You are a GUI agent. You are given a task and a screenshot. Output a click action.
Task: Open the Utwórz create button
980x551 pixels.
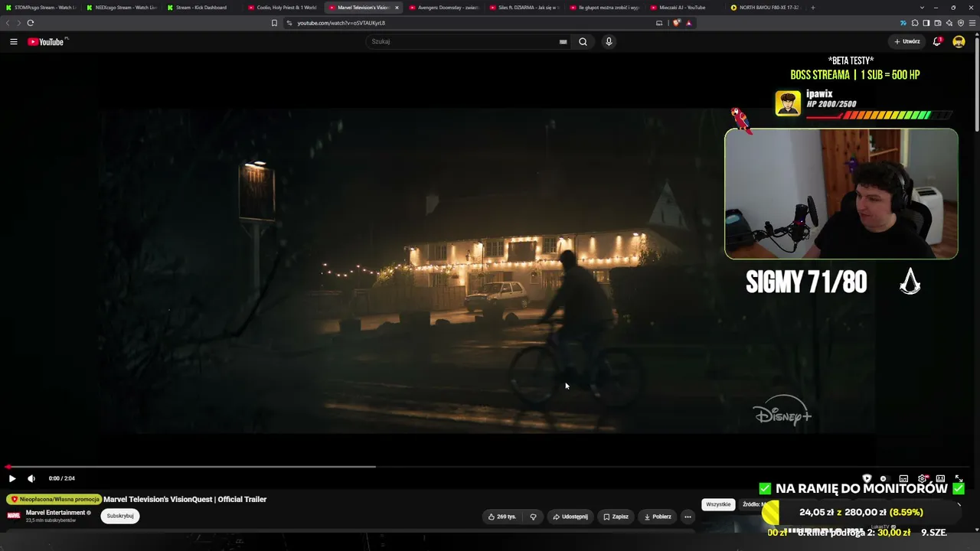(906, 41)
